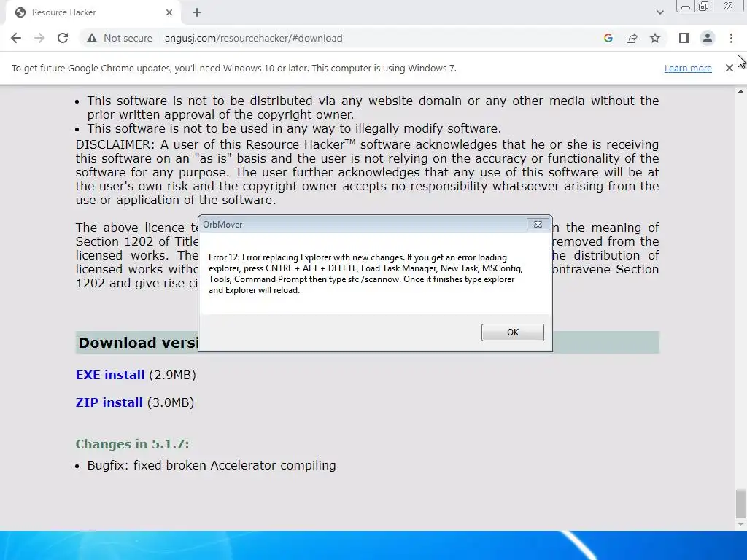This screenshot has height=560, width=747.
Task: Download the EXE install link
Action: tap(110, 375)
